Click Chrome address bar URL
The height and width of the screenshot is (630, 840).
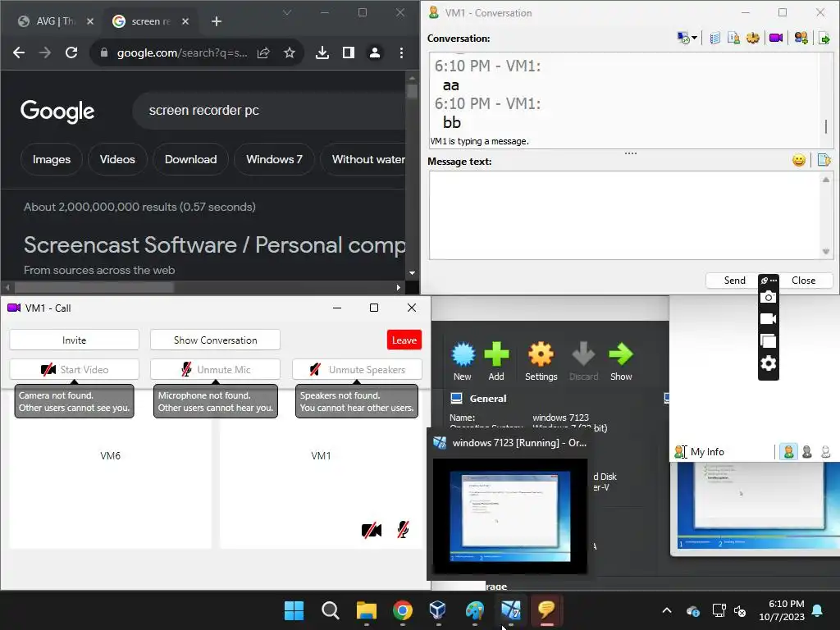click(182, 52)
